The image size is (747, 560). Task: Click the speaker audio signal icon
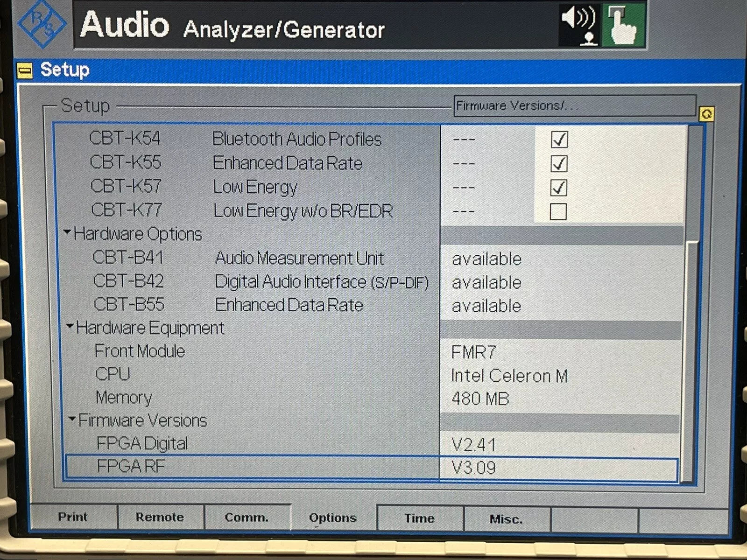click(580, 26)
